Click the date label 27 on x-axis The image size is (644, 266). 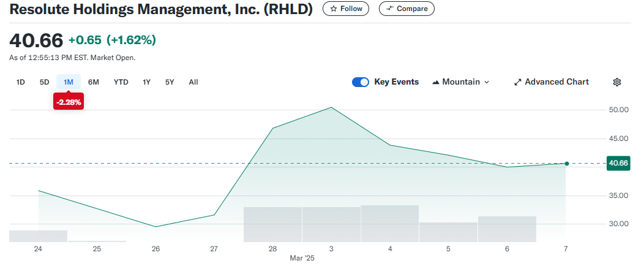pyautogui.click(x=214, y=249)
